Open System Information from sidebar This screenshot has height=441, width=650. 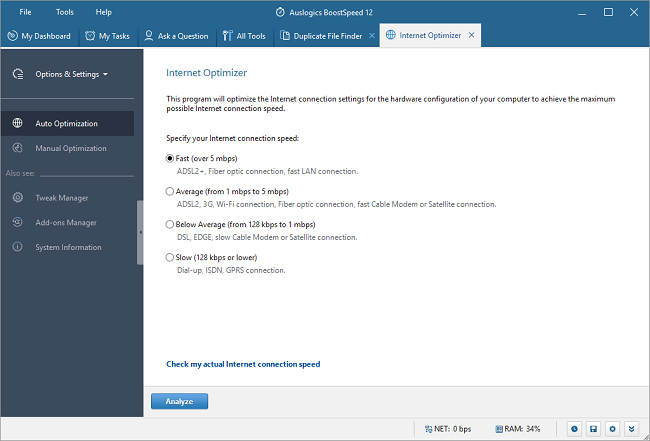click(67, 247)
